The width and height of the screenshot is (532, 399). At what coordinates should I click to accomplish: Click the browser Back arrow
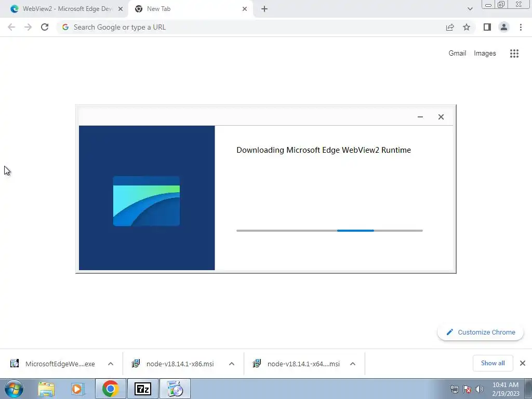(x=11, y=27)
